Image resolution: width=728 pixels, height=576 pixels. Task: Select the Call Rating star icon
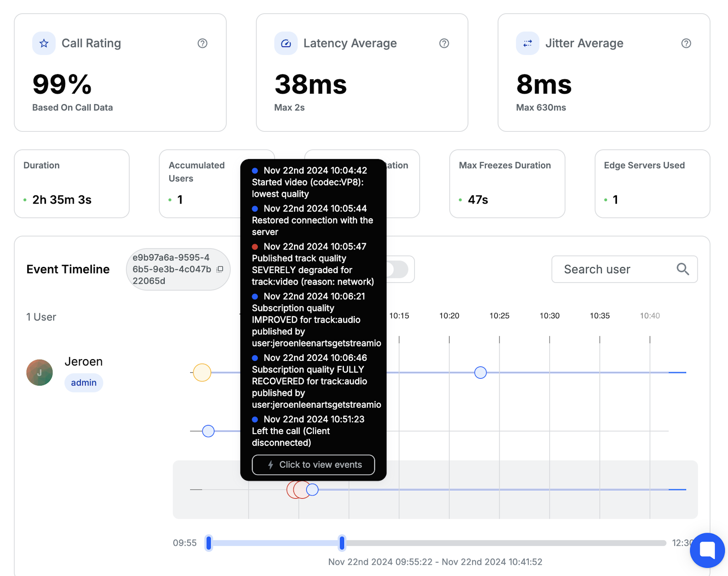click(x=44, y=43)
